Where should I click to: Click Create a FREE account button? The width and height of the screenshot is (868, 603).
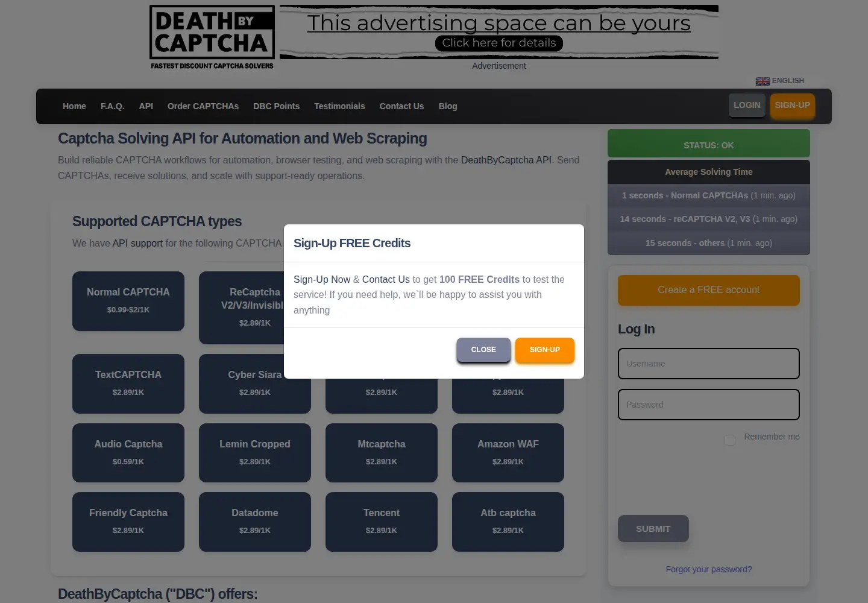709,290
